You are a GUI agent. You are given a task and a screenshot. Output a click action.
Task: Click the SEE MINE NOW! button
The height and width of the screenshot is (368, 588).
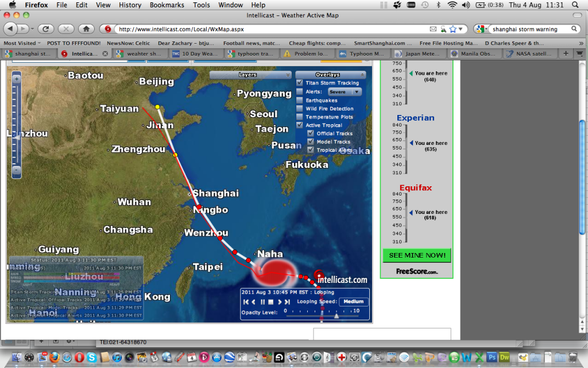click(417, 255)
